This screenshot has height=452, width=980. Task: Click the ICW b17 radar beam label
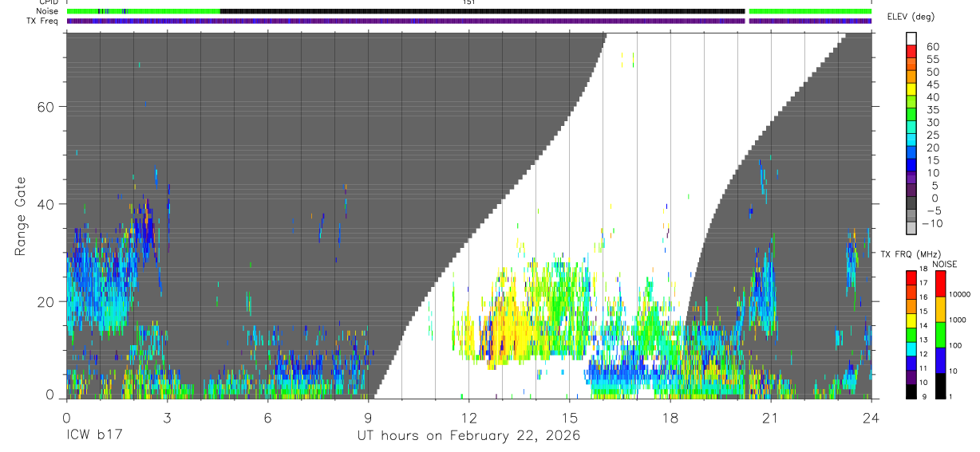click(93, 435)
